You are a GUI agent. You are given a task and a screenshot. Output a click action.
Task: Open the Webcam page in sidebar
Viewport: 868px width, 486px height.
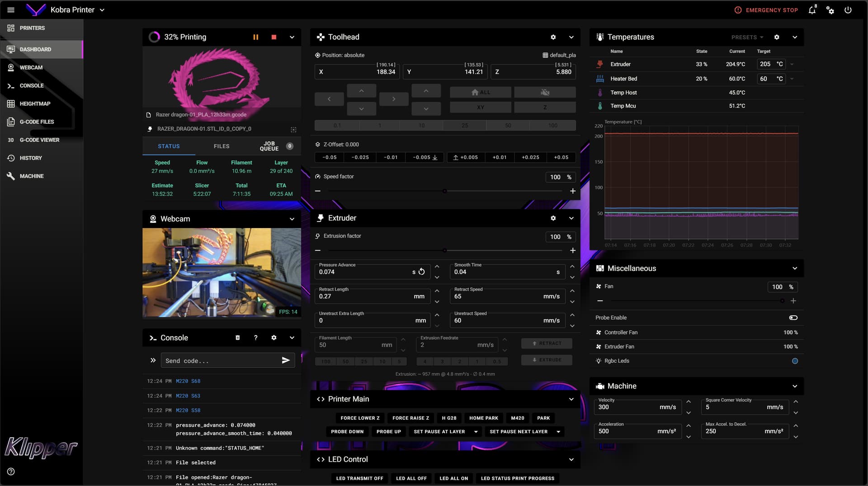coord(42,67)
